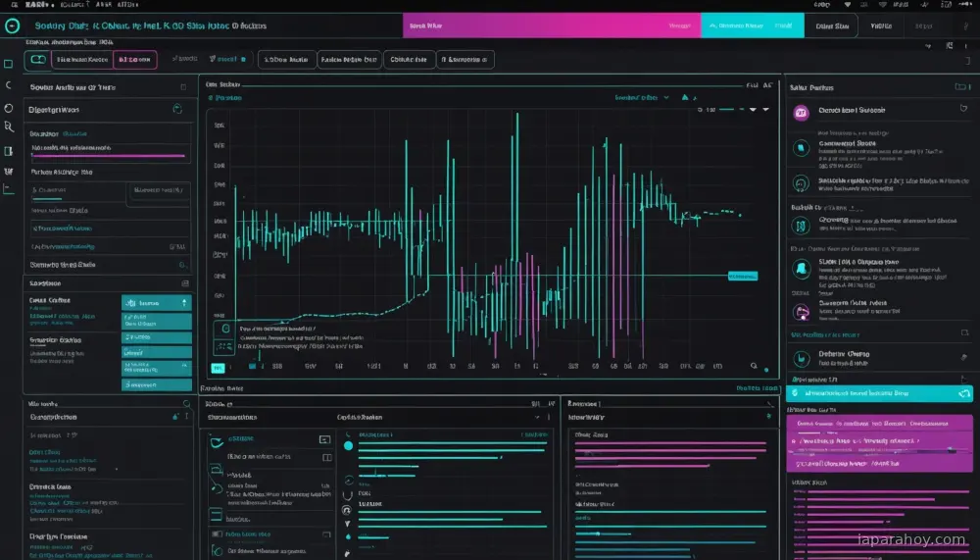Select the filled cyan radio circle beside teal bars
The width and height of the screenshot is (980, 560).
pos(348,446)
